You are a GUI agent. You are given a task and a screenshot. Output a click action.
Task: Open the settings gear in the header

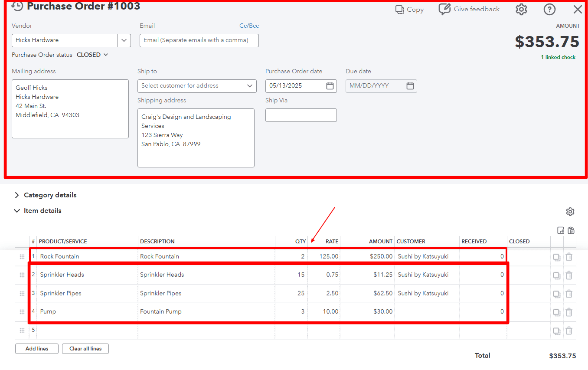point(521,9)
